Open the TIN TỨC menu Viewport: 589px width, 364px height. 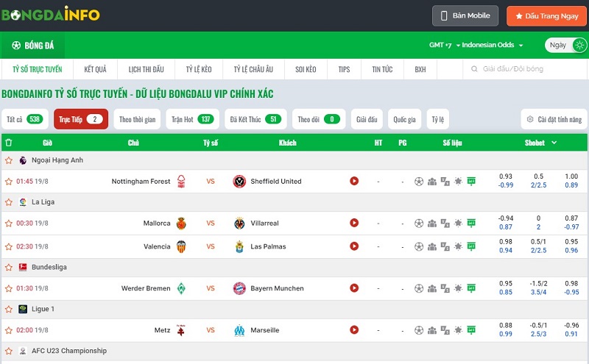click(382, 69)
